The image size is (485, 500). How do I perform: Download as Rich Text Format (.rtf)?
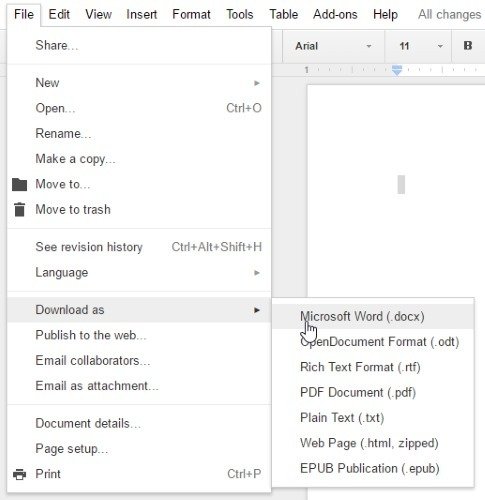(373, 367)
